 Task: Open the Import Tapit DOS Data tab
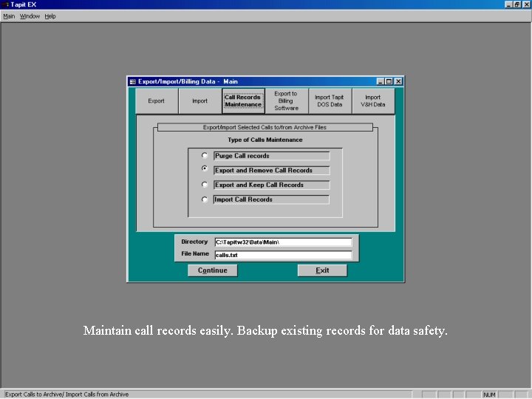330,100
